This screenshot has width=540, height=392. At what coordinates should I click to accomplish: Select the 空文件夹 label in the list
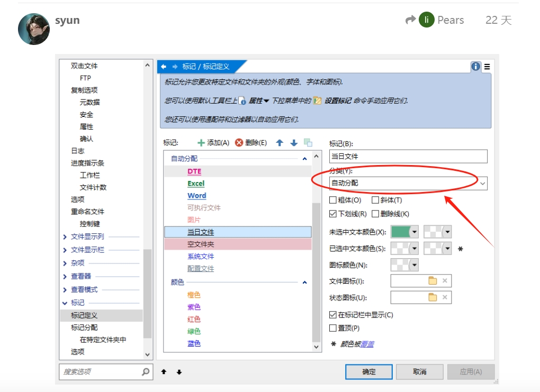[201, 244]
